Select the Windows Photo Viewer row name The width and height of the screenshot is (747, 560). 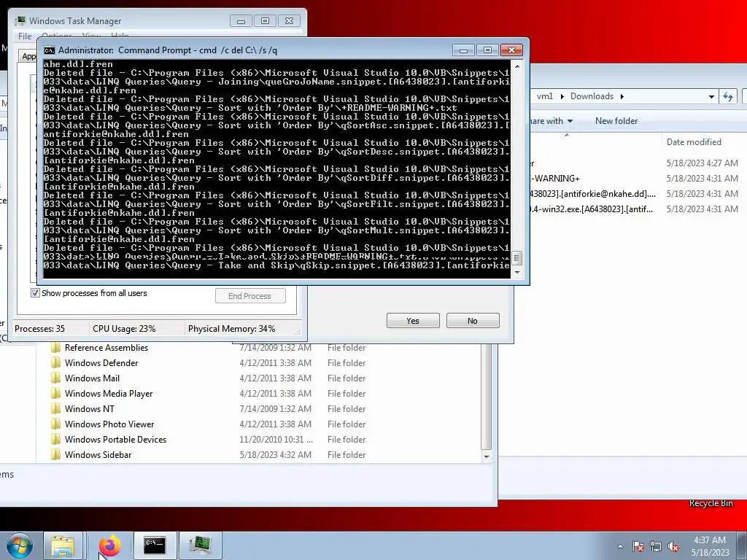(x=109, y=424)
